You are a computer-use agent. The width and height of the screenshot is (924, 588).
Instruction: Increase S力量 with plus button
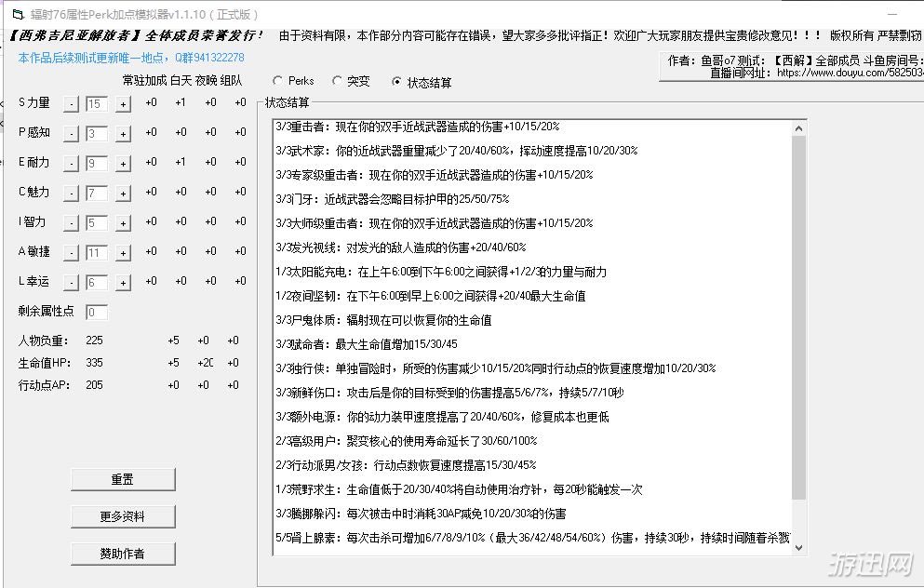[x=123, y=104]
